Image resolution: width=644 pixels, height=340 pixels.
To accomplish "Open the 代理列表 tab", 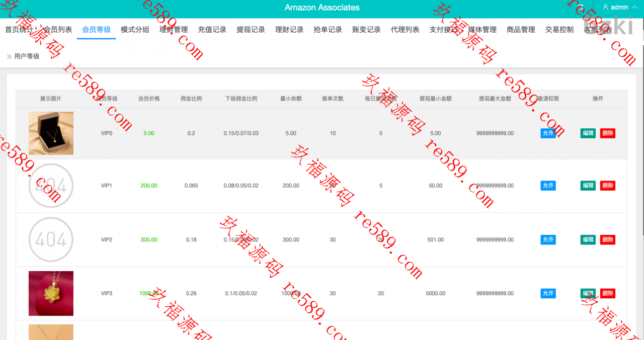I will coord(405,30).
